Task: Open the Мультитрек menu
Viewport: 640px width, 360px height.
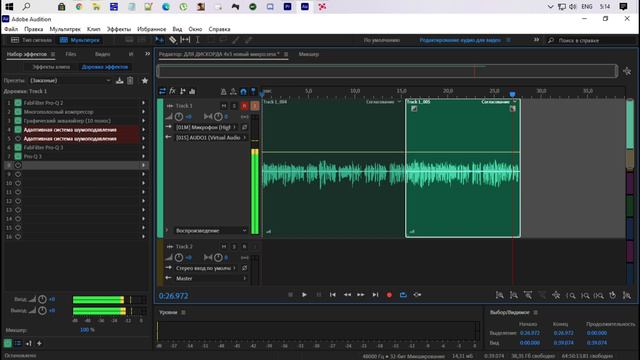Action: pyautogui.click(x=65, y=29)
